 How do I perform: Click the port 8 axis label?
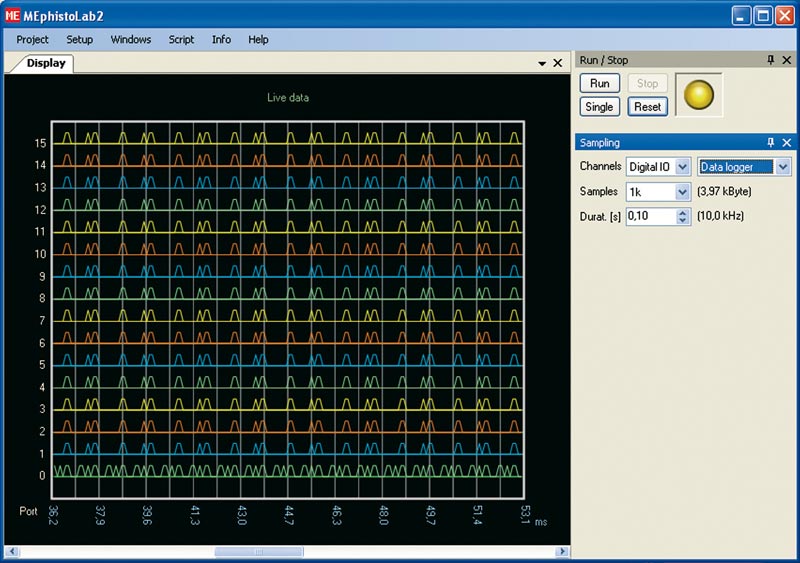coord(42,299)
